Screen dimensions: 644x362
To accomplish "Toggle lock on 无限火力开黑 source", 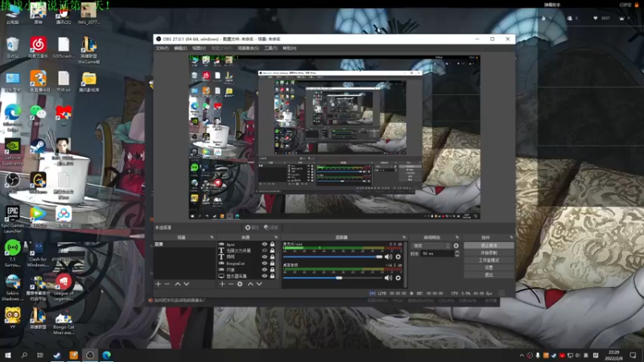I will click(272, 250).
